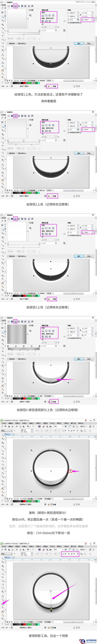Switch to page tab 13: 按钮轮廓 beside 13 / 25
Viewport: 97px width, 644px height.
tap(41, 81)
